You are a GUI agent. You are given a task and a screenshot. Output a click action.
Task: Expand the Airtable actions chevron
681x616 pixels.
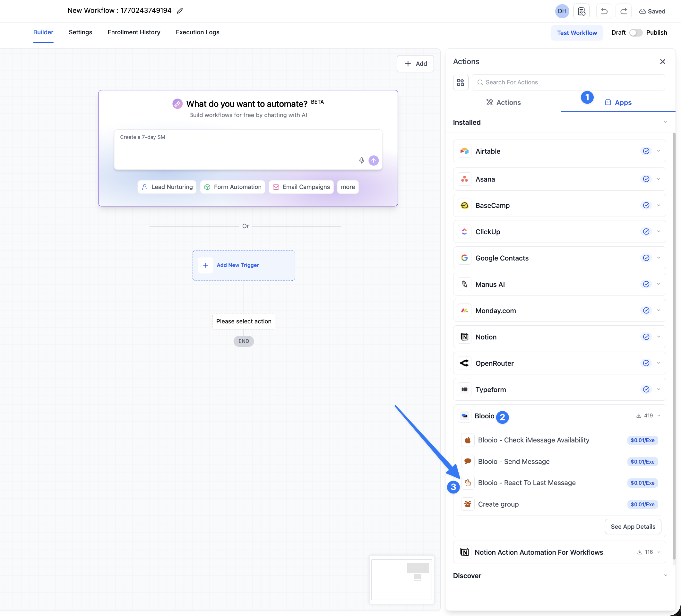tap(658, 151)
